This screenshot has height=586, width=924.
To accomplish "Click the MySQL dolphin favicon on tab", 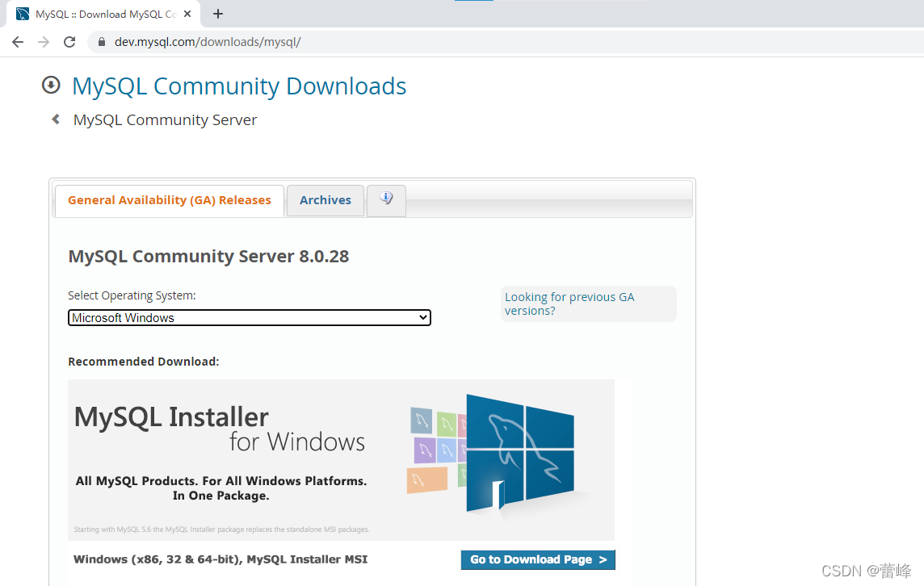I will pos(23,14).
